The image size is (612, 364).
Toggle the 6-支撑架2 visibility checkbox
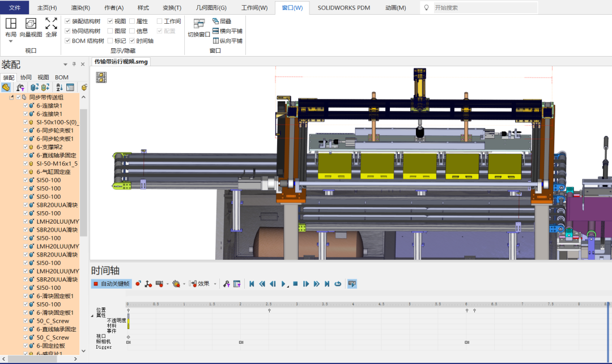point(25,147)
